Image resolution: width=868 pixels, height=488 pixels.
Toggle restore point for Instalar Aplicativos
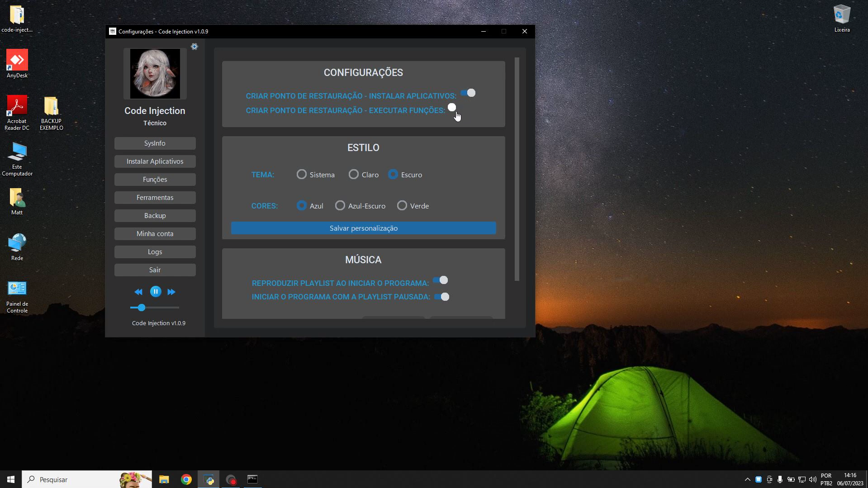pos(468,93)
